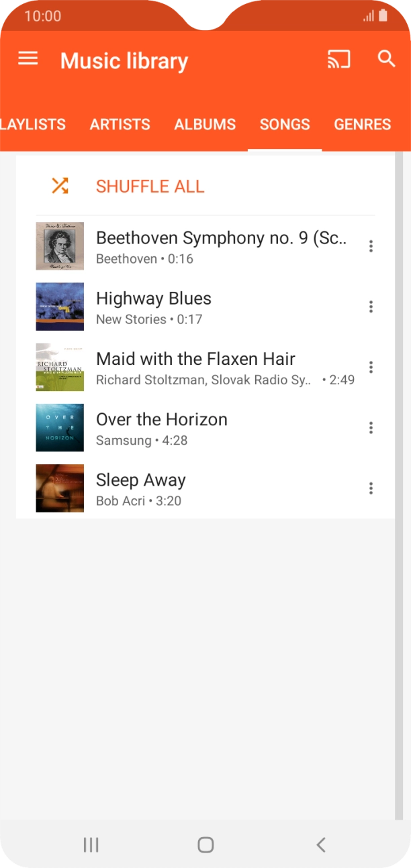
Task: Tap the Beethoven album cover art
Action: coord(60,246)
